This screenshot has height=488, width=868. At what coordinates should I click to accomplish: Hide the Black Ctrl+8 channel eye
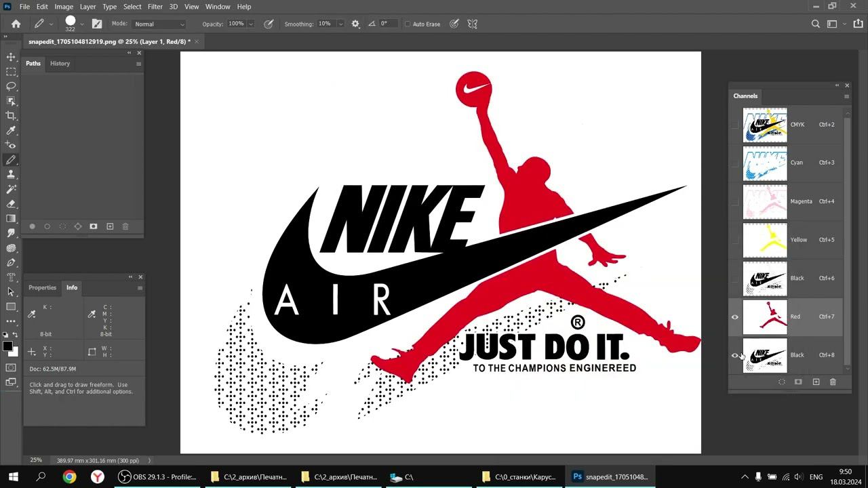tap(735, 355)
